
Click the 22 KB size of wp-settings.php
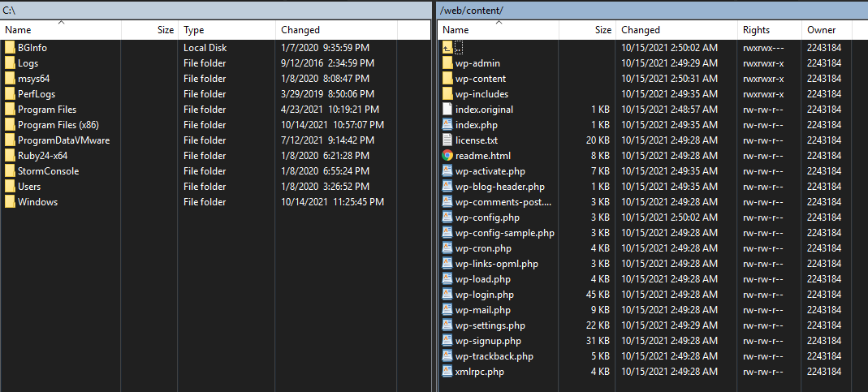[x=598, y=325]
